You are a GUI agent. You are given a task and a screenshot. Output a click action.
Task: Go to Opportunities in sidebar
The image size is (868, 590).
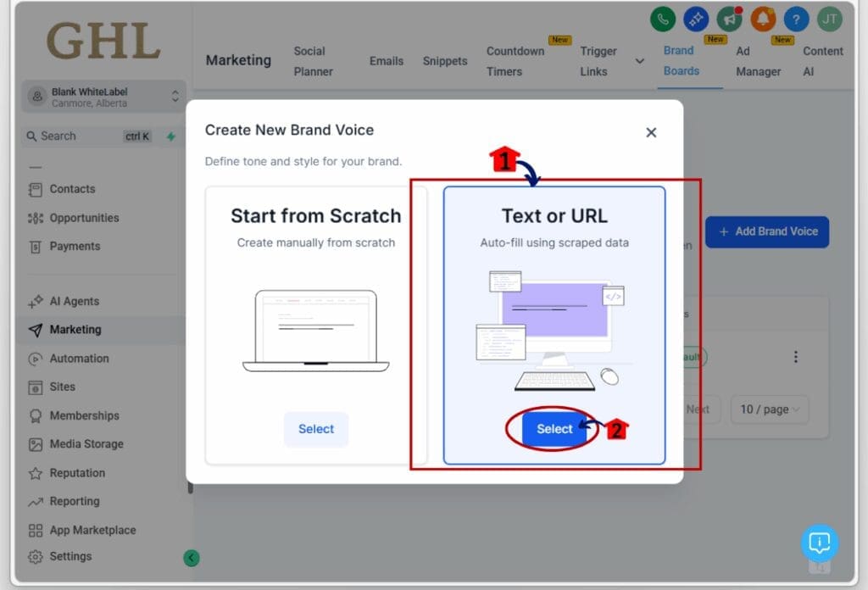point(84,218)
